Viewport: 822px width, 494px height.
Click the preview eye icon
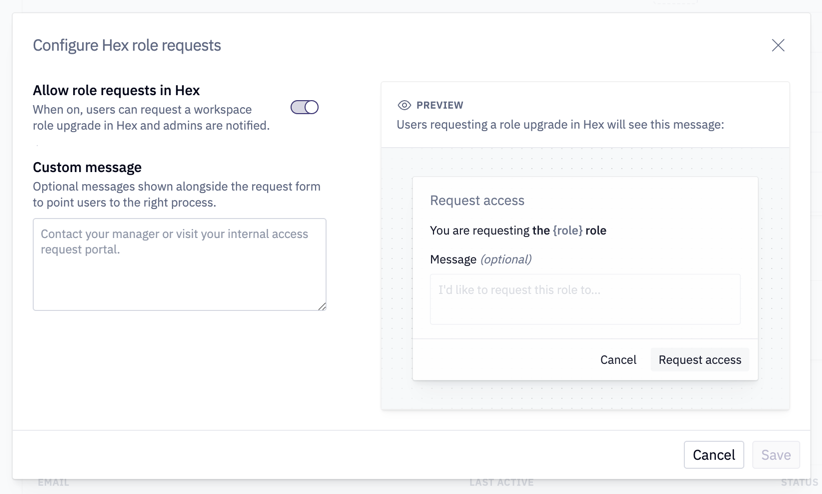pos(404,105)
